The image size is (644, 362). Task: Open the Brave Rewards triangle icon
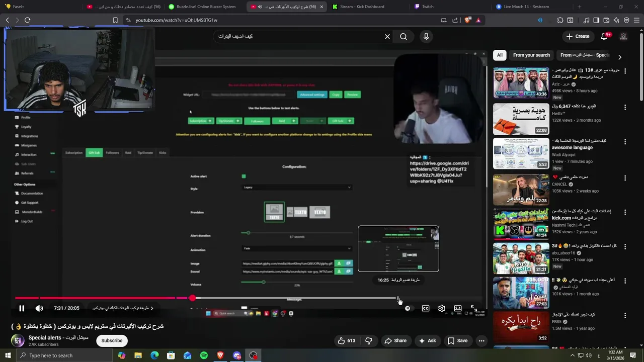coord(478,20)
